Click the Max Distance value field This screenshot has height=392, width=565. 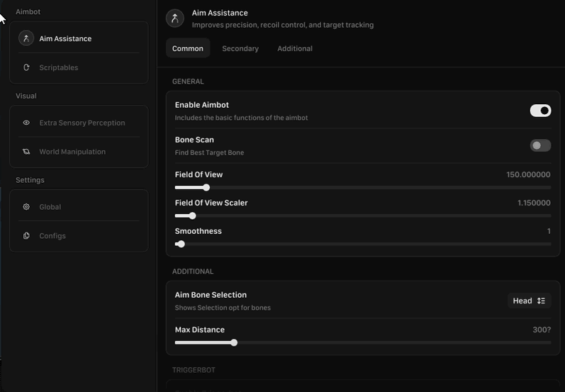coord(542,330)
